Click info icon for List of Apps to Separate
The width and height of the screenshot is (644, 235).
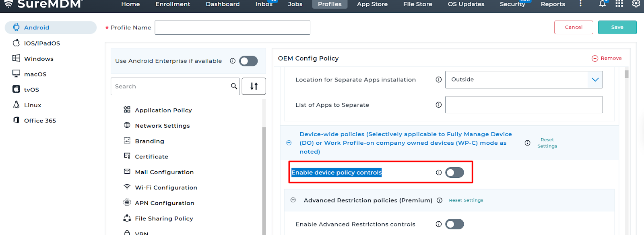click(439, 105)
